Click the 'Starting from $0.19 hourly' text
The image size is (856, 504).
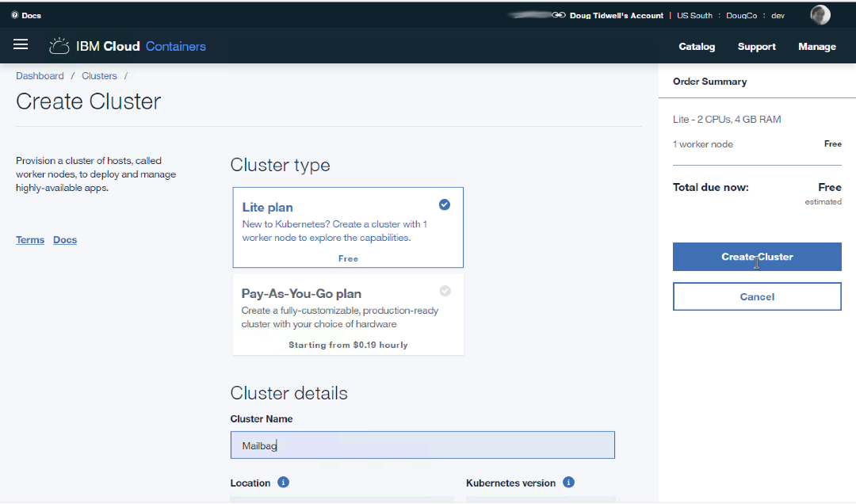[348, 345]
